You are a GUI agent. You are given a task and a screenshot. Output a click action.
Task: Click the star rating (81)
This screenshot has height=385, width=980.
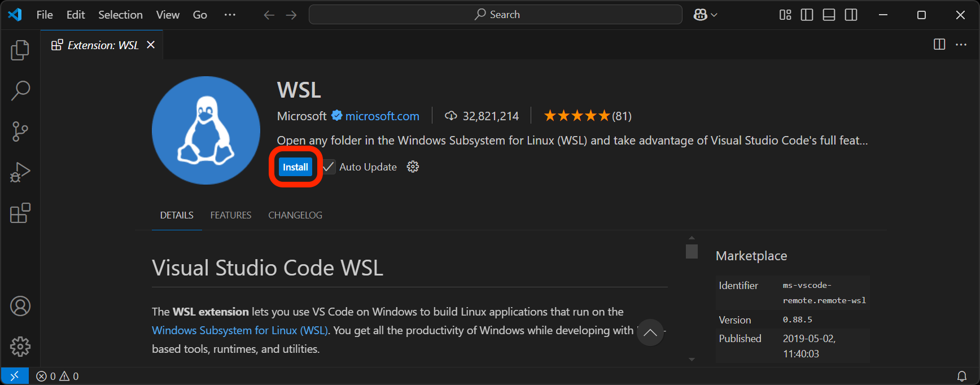[588, 116]
